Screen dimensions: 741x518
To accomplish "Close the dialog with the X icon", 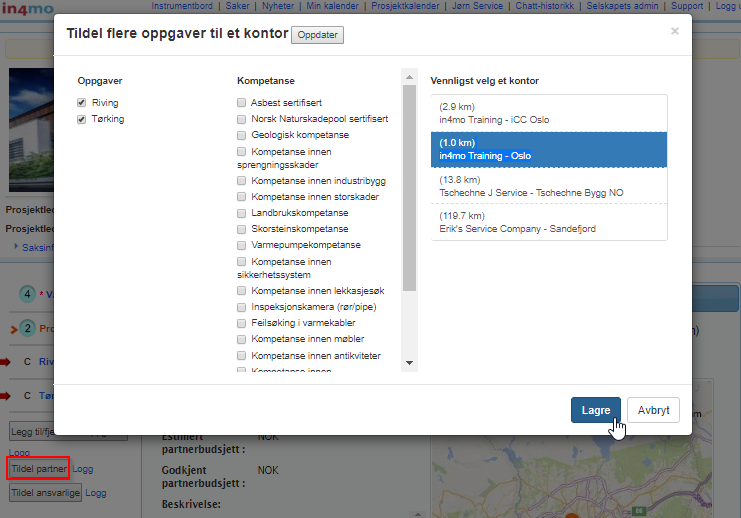I will (674, 31).
